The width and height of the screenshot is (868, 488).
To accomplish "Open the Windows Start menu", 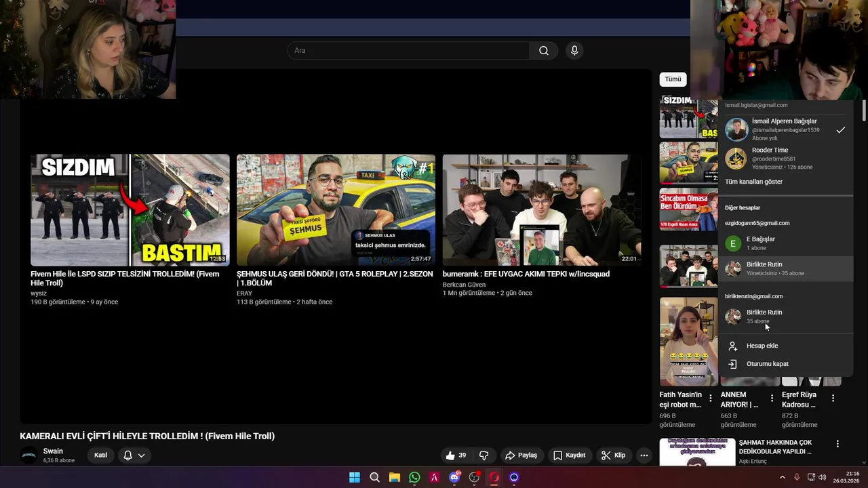I will tap(355, 477).
